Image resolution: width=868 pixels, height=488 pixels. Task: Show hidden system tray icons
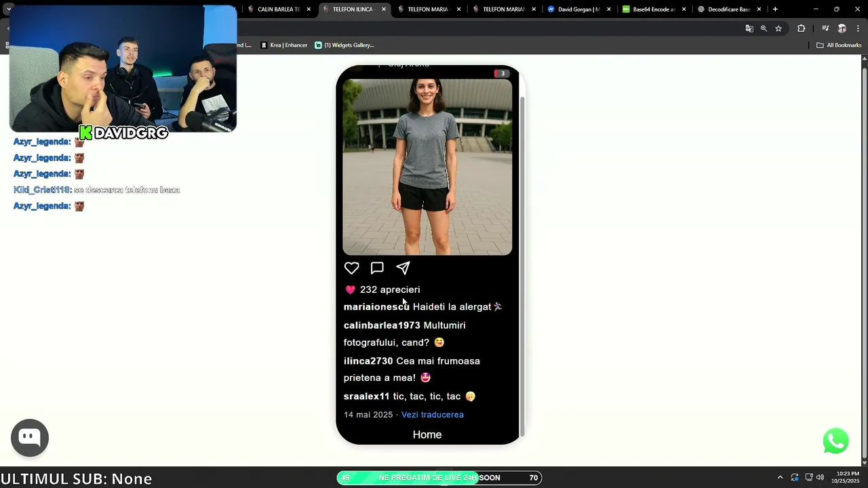(x=780, y=478)
